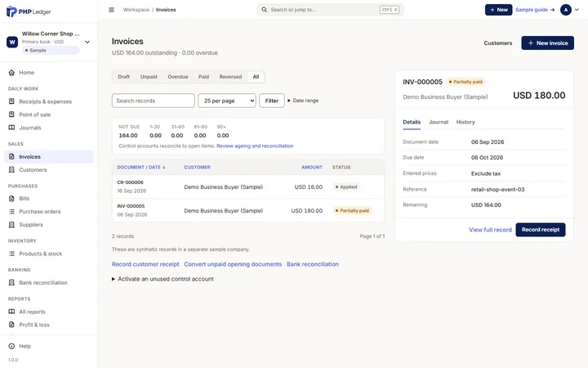
Task: Sort by Document / Date column
Action: coord(141,167)
